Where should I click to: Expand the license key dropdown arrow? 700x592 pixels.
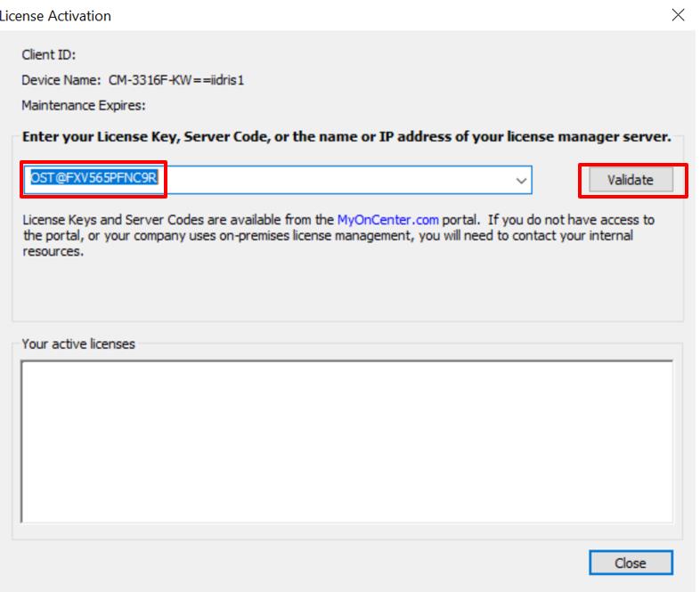(521, 180)
